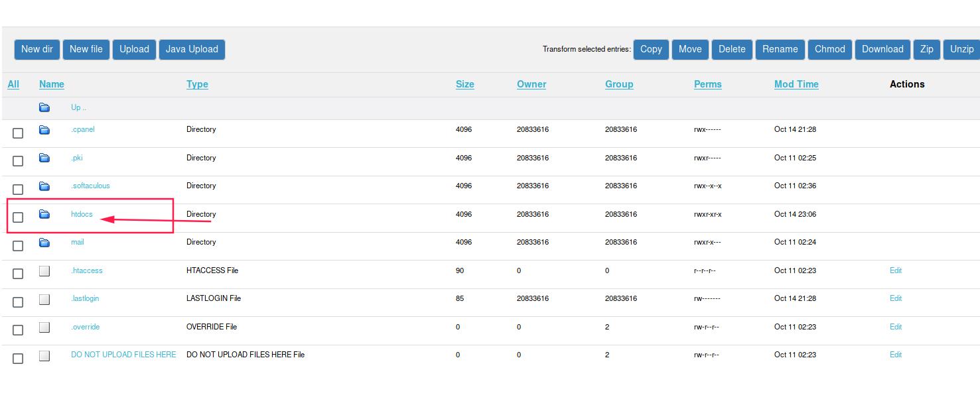Viewport: 980px width, 413px height.
Task: Select All entries via All header
Action: (13, 84)
